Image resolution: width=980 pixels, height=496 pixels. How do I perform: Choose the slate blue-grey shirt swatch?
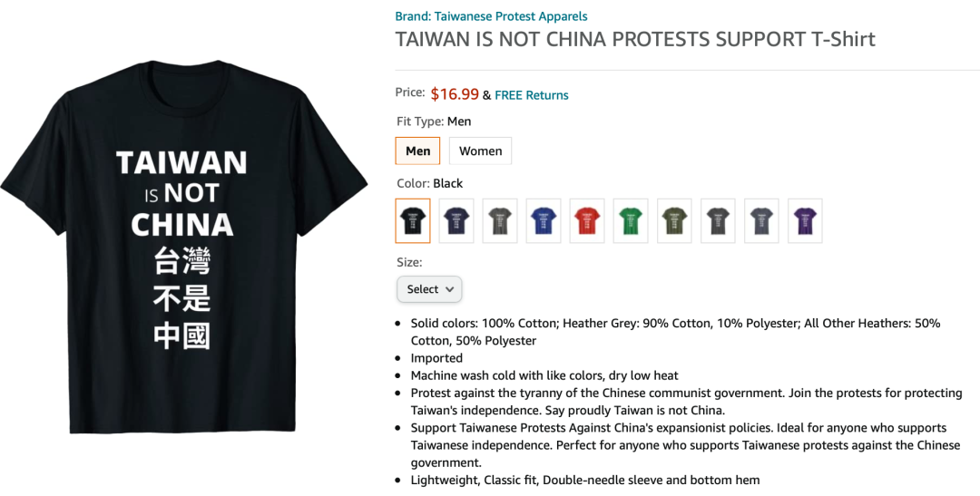761,220
